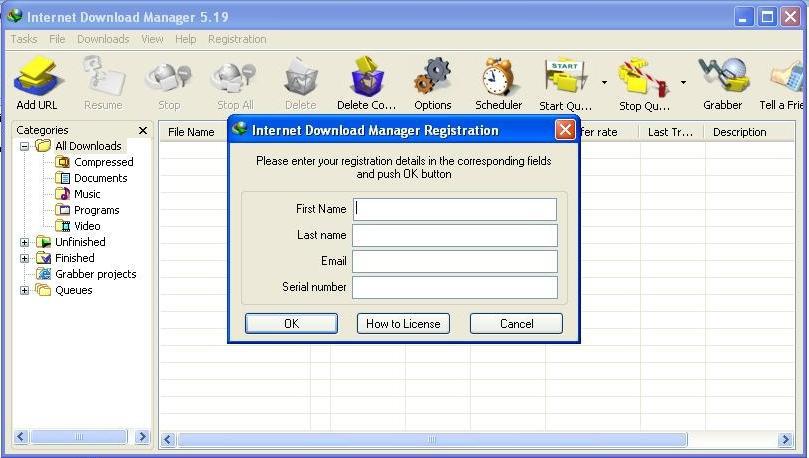Click the How to License button
This screenshot has width=809, height=458.
pos(403,323)
